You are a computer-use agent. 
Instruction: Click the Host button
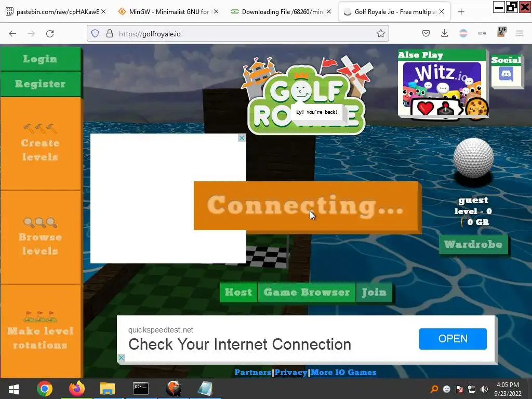[238, 292]
